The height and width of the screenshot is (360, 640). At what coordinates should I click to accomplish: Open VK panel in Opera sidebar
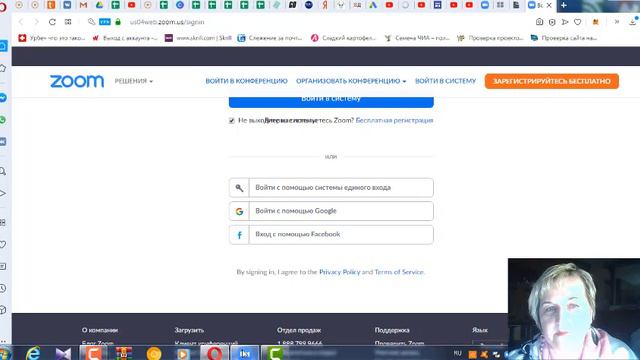click(x=3, y=142)
